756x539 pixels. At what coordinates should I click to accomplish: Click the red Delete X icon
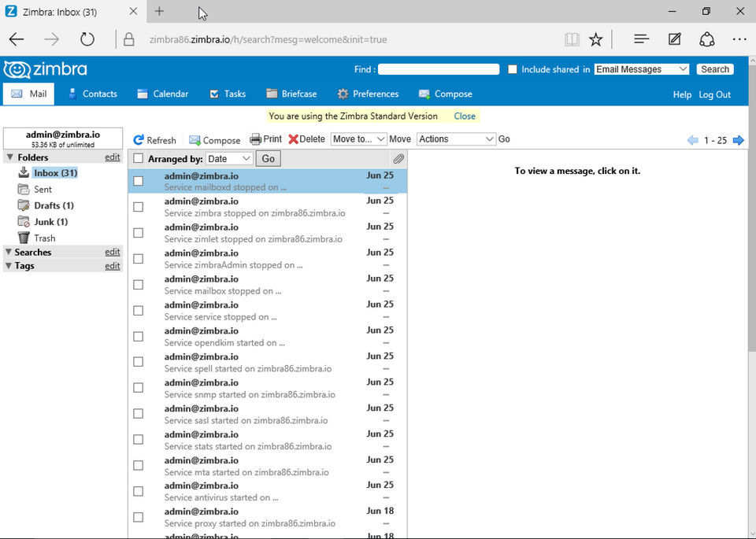[293, 139]
